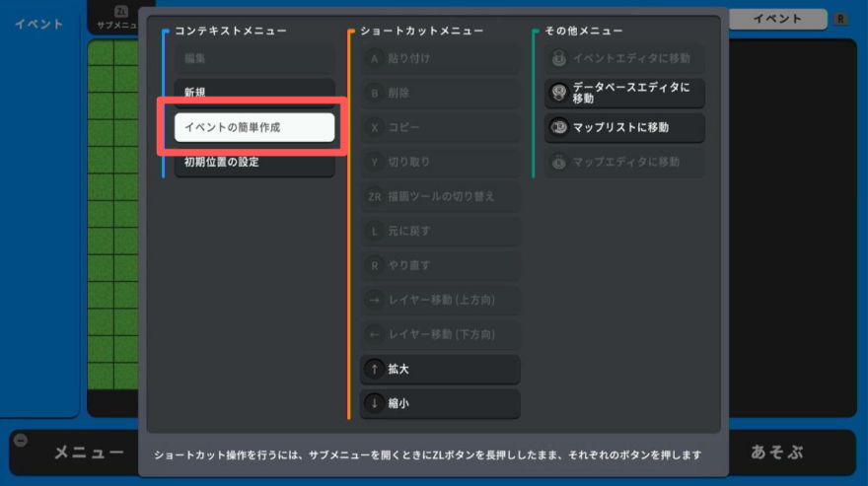
Task: Click right arrow icon for レイヤー移動 (上方向)
Action: click(x=374, y=300)
